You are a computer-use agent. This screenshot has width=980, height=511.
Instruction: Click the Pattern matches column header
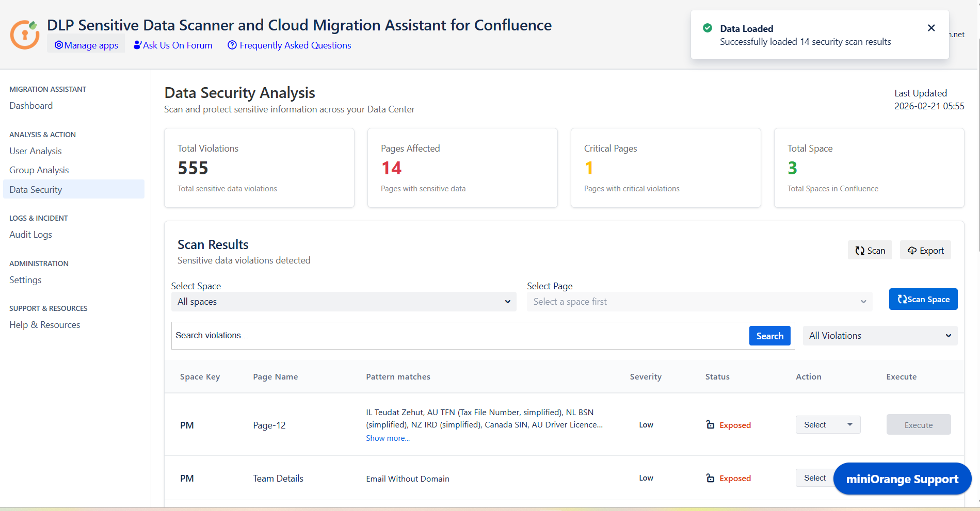[398, 377]
